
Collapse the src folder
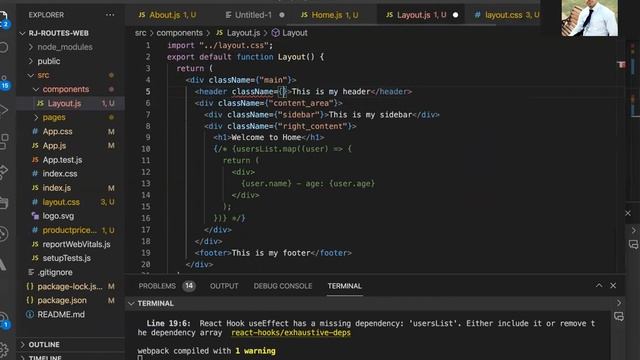coord(31,75)
